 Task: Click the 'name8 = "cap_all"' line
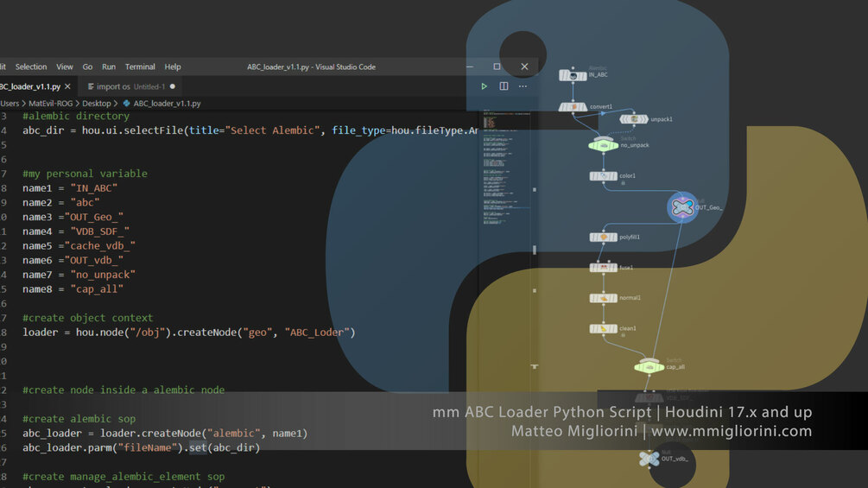pos(73,288)
